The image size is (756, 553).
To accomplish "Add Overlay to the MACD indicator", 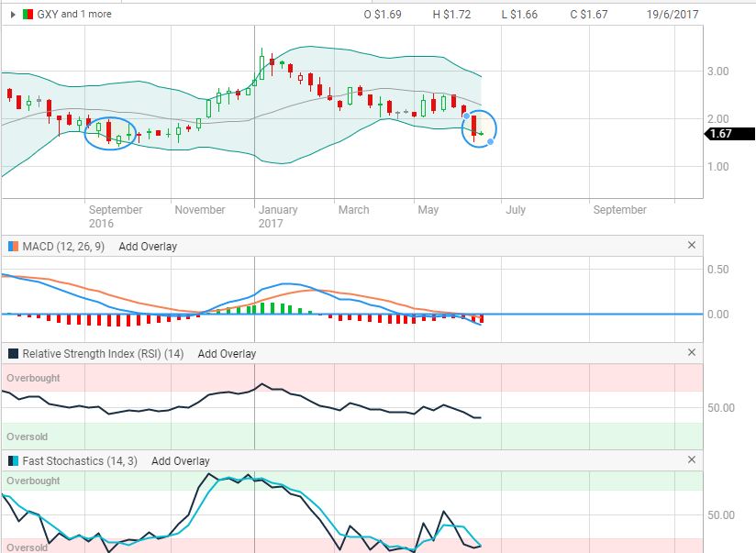I will (148, 247).
